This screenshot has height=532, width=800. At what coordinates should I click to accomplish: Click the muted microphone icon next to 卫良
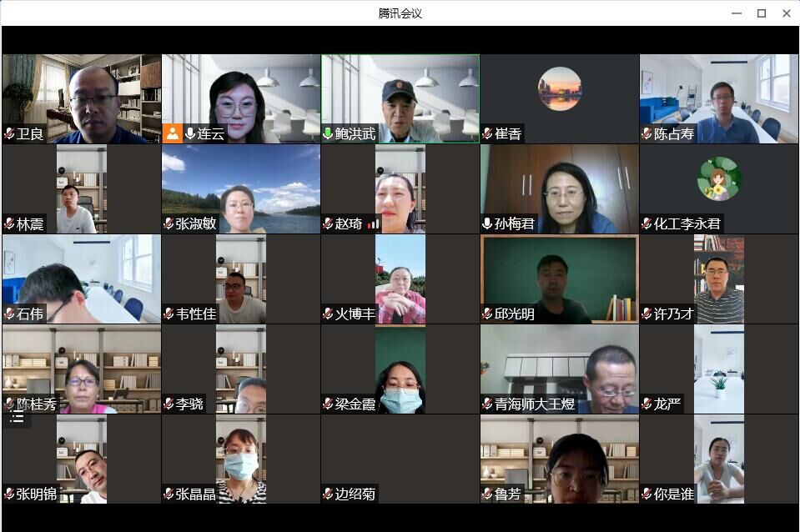click(x=9, y=134)
